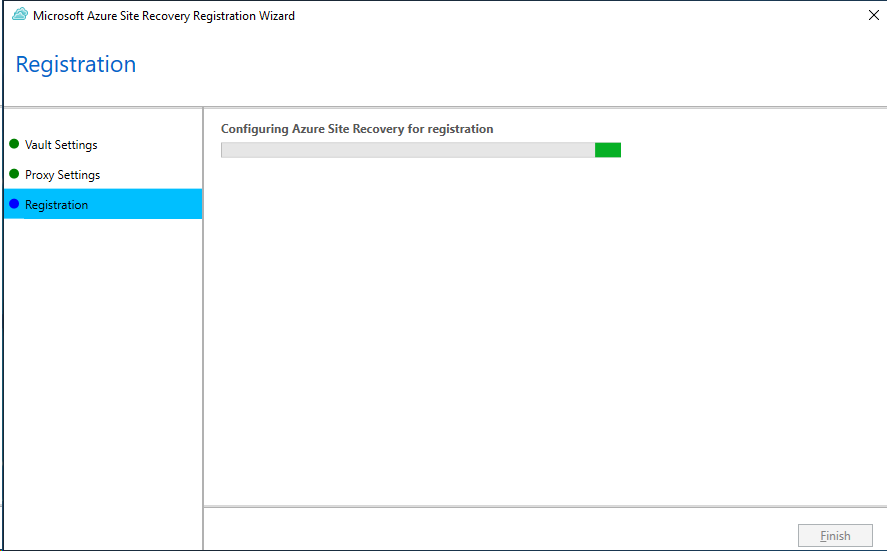Click the green Proxy Settings status dot

pos(14,174)
